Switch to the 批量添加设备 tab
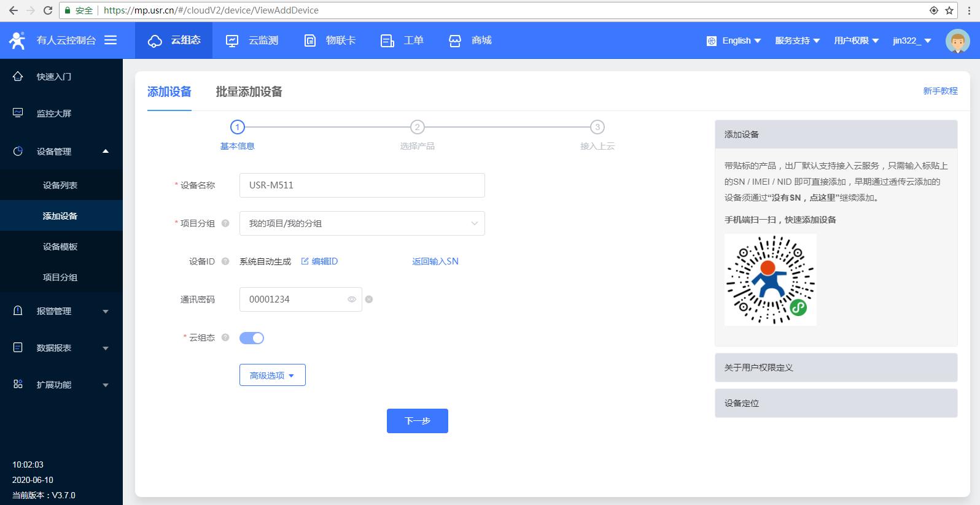This screenshot has height=505, width=980. [x=249, y=92]
